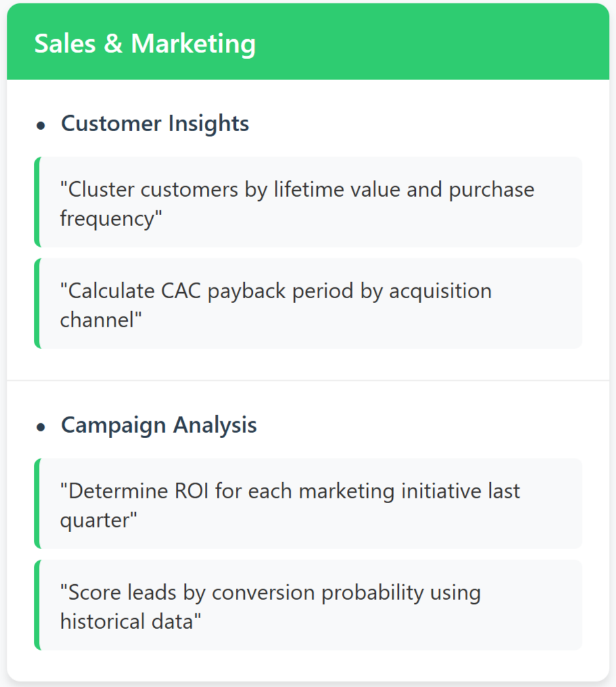Choose the "Cluster customers by lifetime value" prompt

[308, 202]
